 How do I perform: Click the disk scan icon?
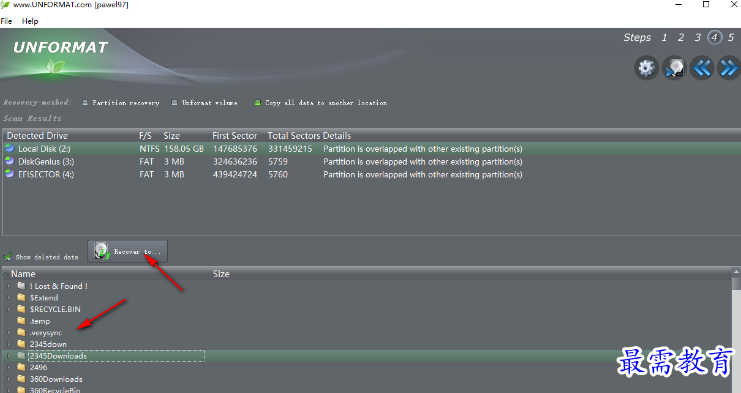click(674, 68)
